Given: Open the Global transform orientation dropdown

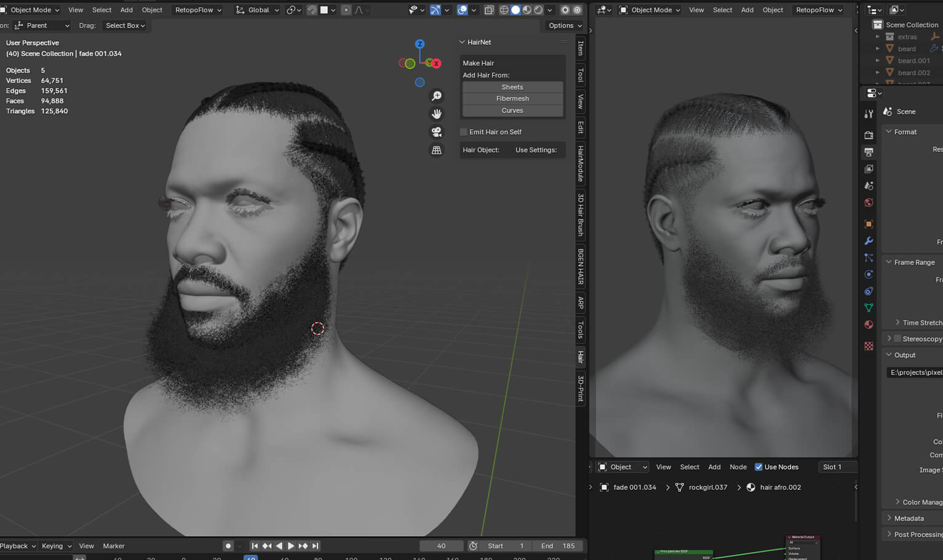Looking at the screenshot, I should [258, 10].
